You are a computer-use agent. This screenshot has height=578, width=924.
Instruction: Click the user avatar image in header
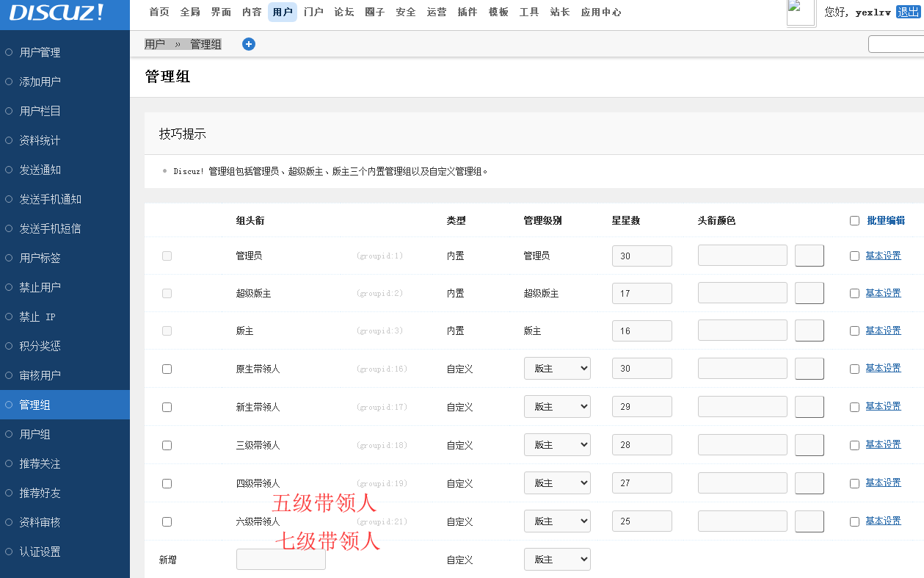point(801,13)
